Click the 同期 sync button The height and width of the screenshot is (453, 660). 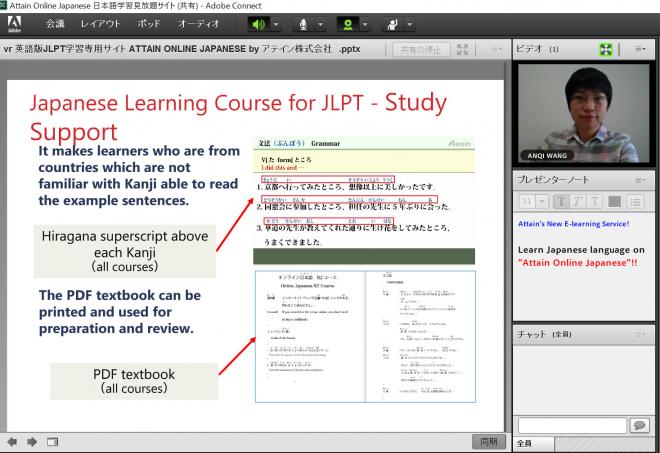(489, 441)
